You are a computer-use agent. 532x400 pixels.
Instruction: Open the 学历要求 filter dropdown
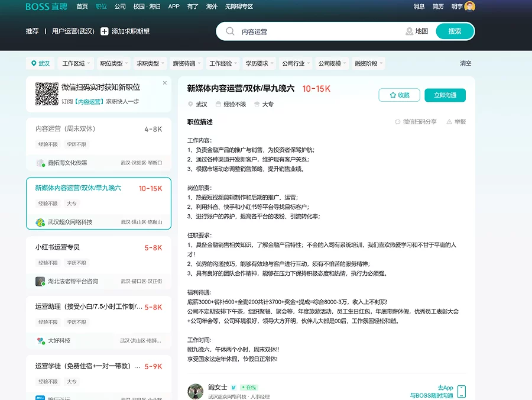259,63
